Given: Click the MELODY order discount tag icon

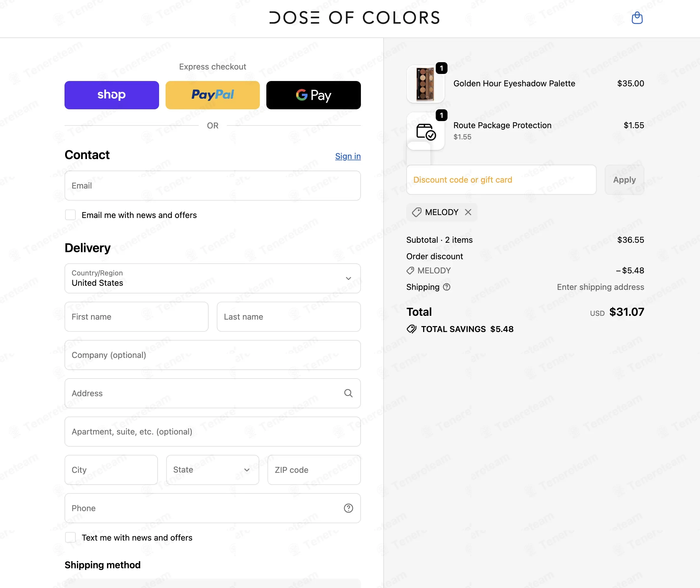Looking at the screenshot, I should point(410,270).
